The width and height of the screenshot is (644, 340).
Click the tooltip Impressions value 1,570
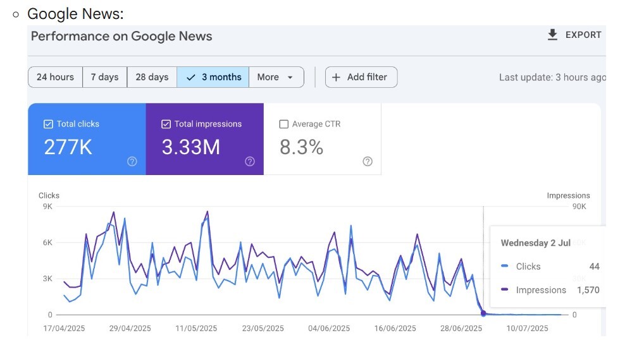588,290
